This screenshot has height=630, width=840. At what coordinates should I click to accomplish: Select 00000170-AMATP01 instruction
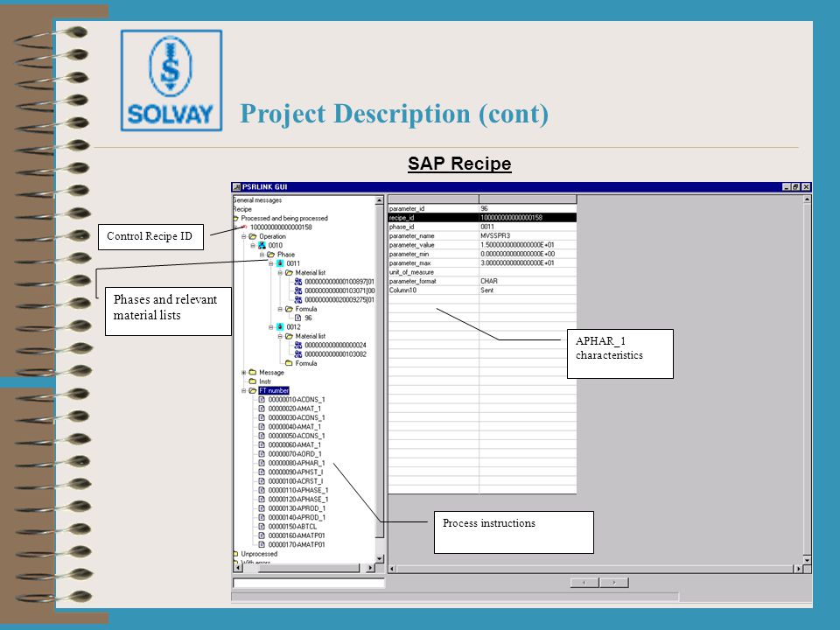297,545
